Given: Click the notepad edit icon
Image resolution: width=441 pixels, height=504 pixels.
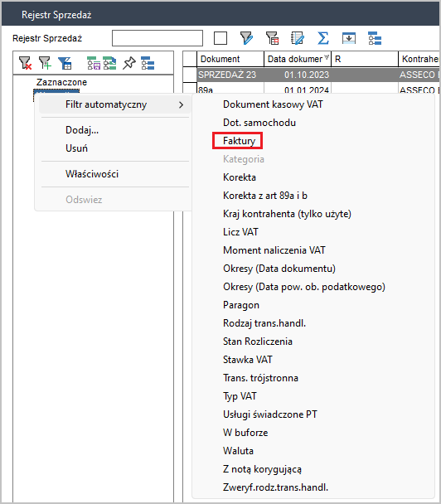Looking at the screenshot, I should pos(298,38).
